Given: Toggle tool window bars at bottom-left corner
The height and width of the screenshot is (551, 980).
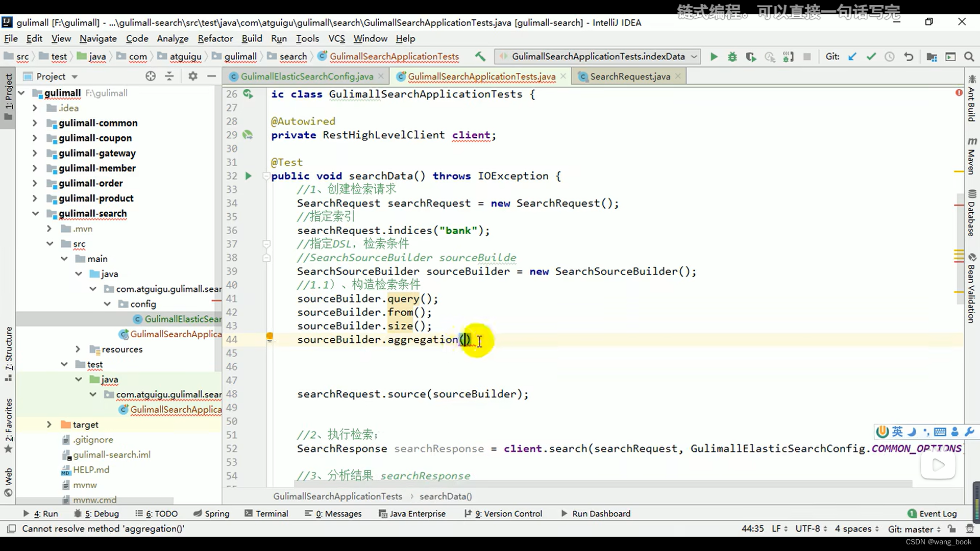Looking at the screenshot, I should click(x=11, y=529).
